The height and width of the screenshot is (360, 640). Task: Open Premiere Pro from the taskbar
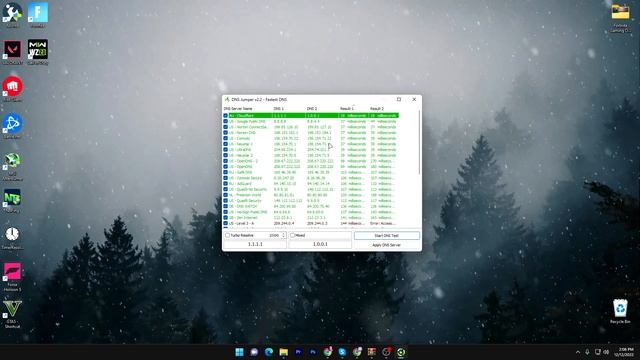[298, 352]
